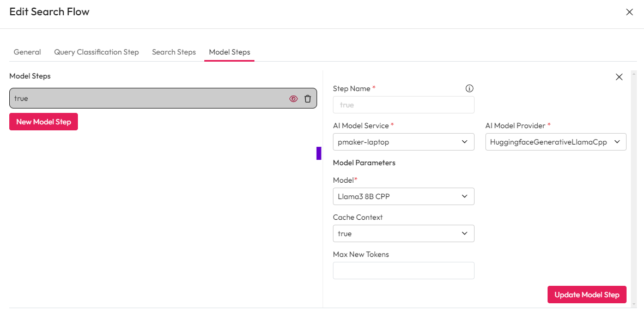The width and height of the screenshot is (644, 312).
Task: Click the Step Name input field
Action: [403, 105]
